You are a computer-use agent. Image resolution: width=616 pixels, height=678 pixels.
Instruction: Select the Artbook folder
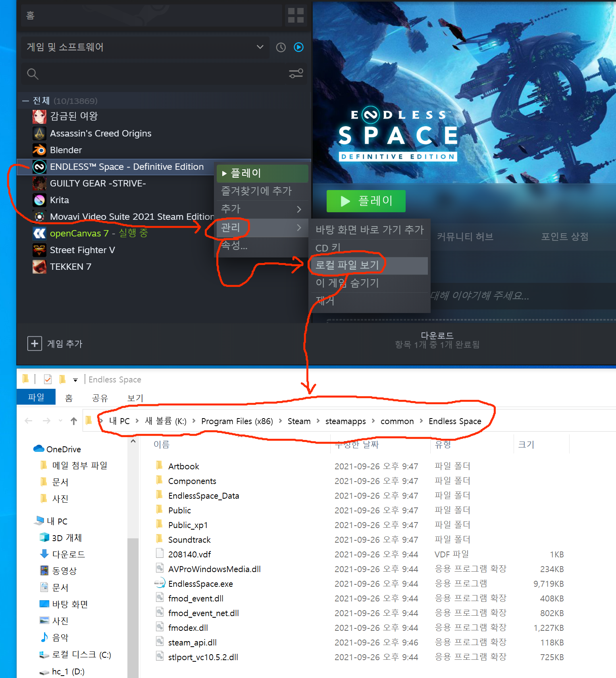click(183, 467)
